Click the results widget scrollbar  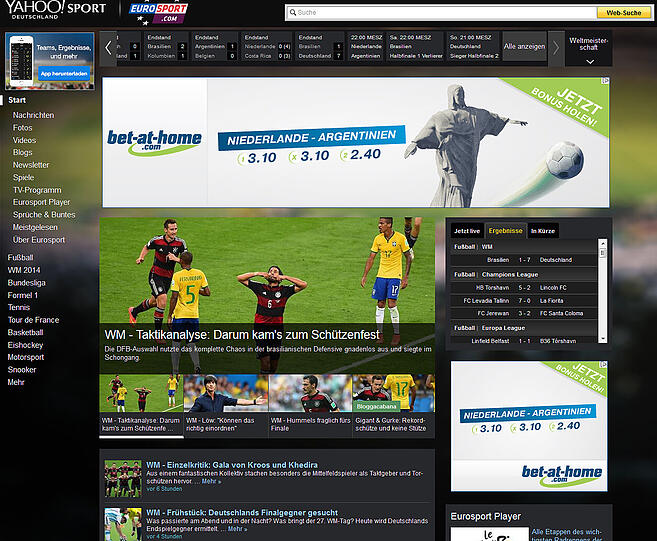click(603, 291)
